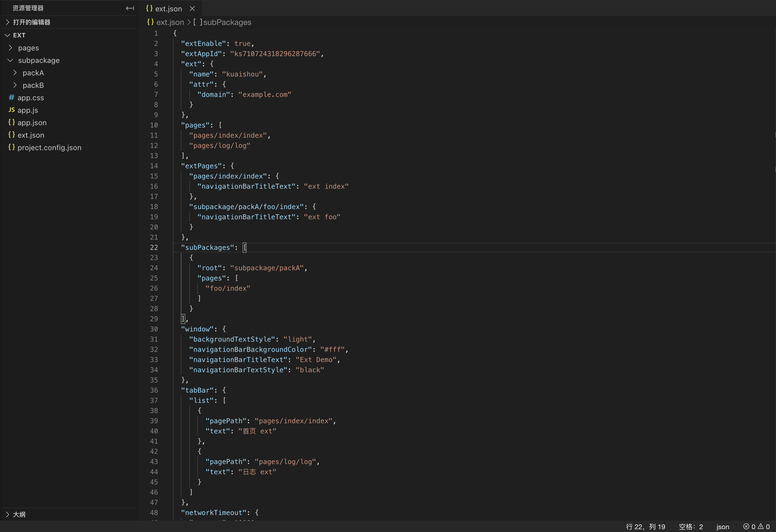Screen dimensions: 776x532
Task: Click "black" value on line 34
Action: [x=310, y=370]
